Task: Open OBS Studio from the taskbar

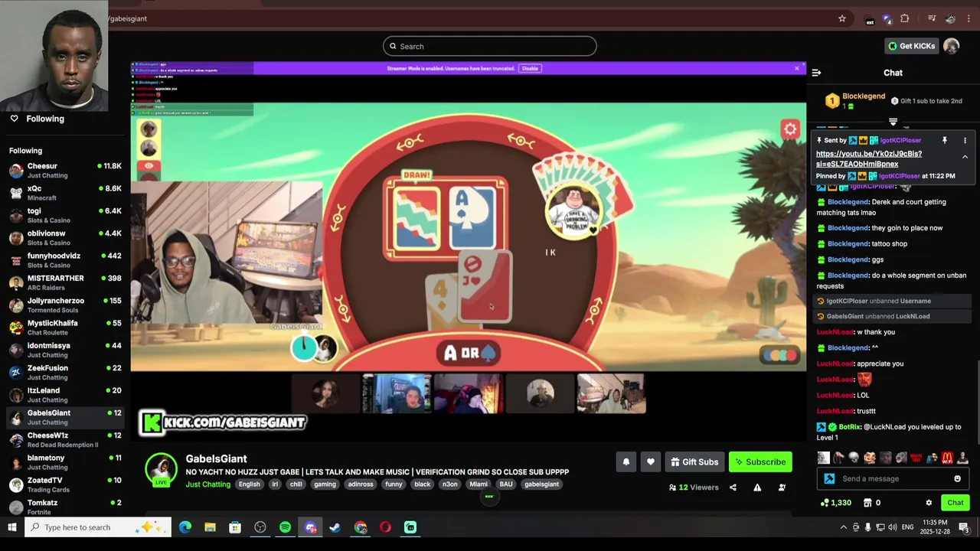Action: click(260, 527)
